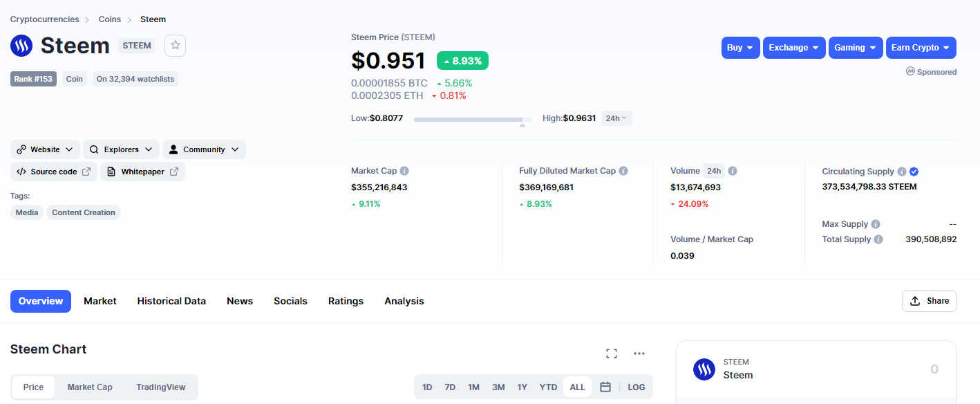
Task: Change the Low/High 24h period dropdown
Action: point(616,118)
